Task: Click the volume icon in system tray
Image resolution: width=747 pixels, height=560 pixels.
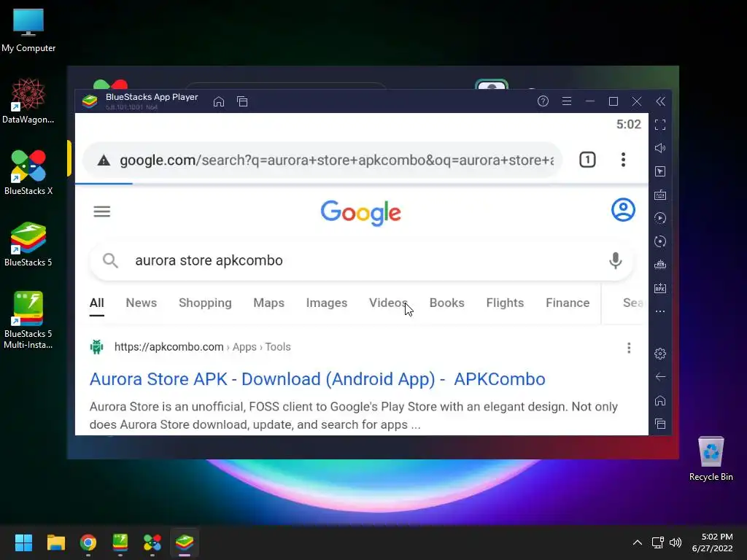Action: click(x=676, y=542)
